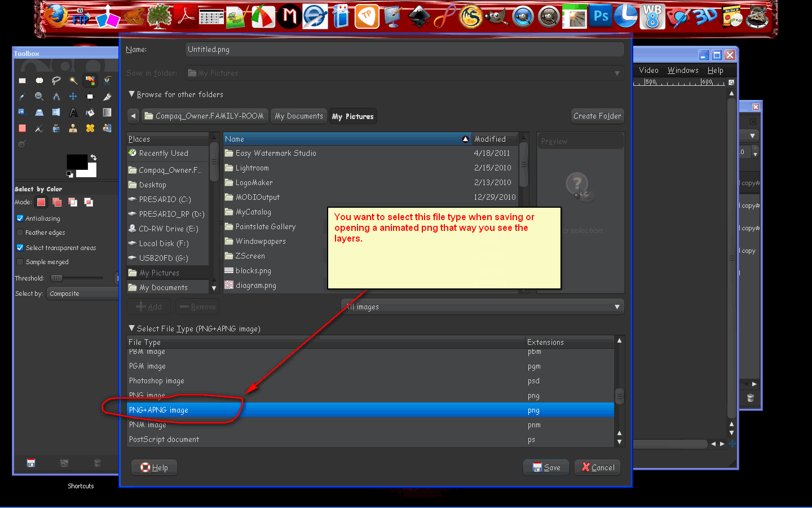Image resolution: width=812 pixels, height=508 pixels.
Task: Enable the Feather edges checkbox
Action: pos(20,233)
